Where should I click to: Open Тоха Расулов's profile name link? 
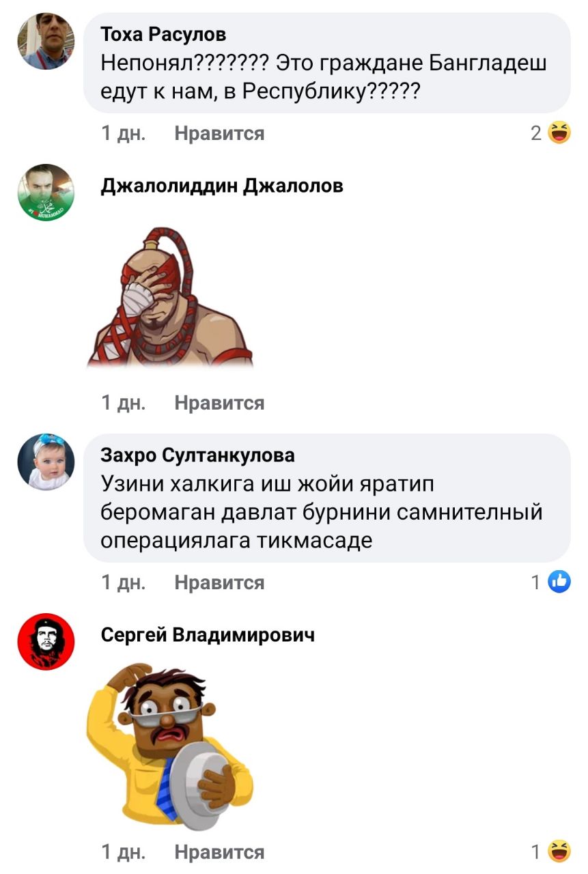[x=163, y=33]
